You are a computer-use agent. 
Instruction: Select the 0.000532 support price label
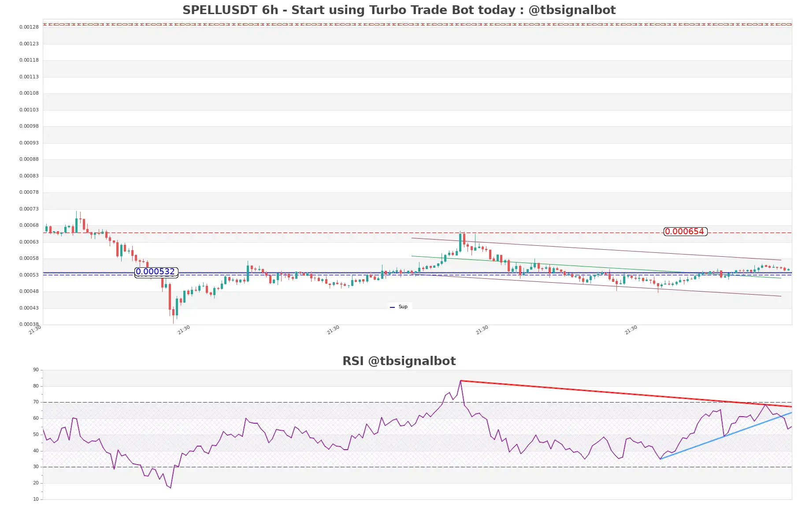(156, 272)
